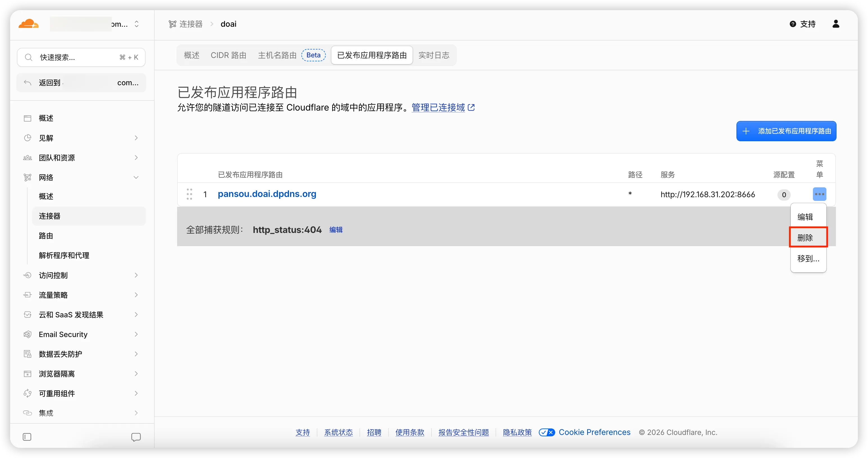The image size is (868, 458).
Task: Click the 见解 pie chart icon
Action: click(x=28, y=138)
